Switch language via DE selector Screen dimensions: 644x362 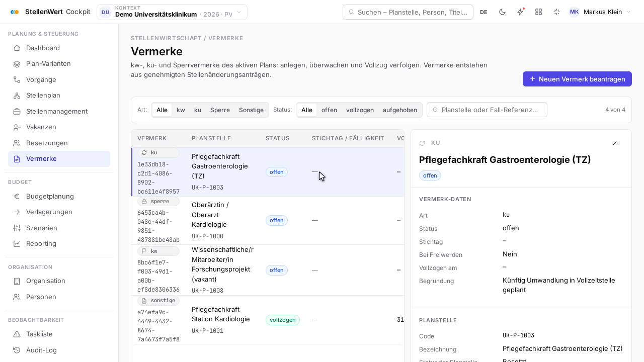(x=484, y=12)
